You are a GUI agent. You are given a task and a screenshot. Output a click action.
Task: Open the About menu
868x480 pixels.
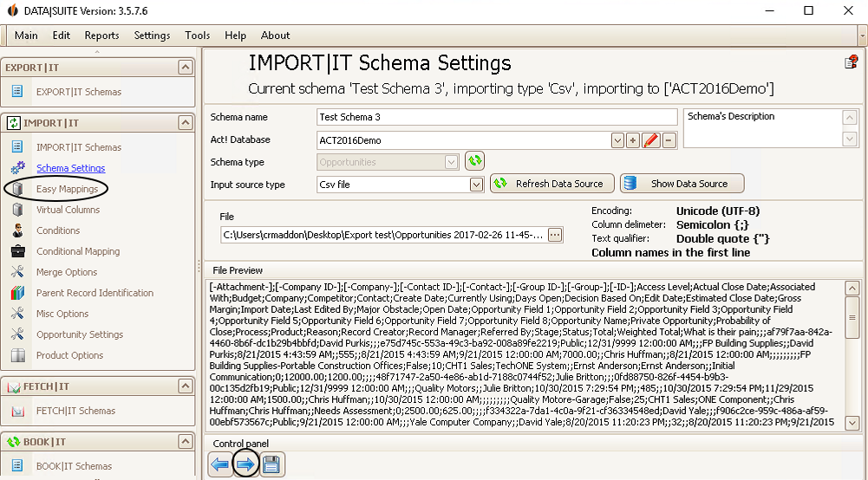(275, 36)
